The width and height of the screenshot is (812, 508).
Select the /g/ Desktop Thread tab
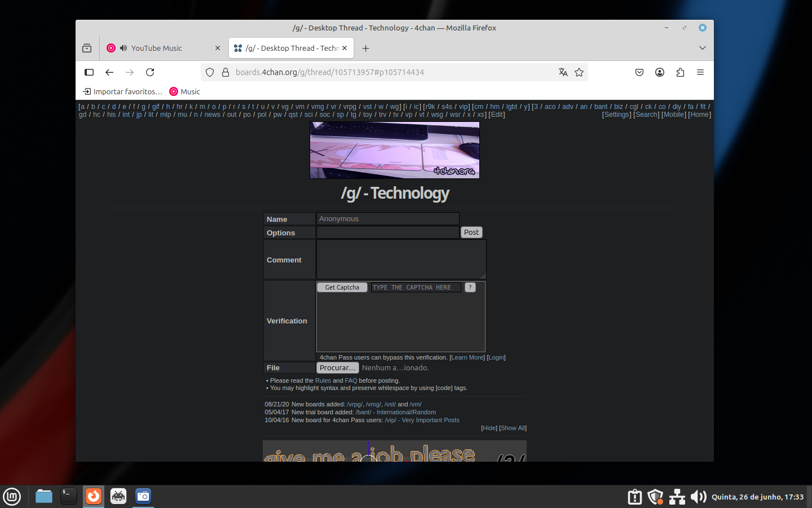tap(291, 48)
